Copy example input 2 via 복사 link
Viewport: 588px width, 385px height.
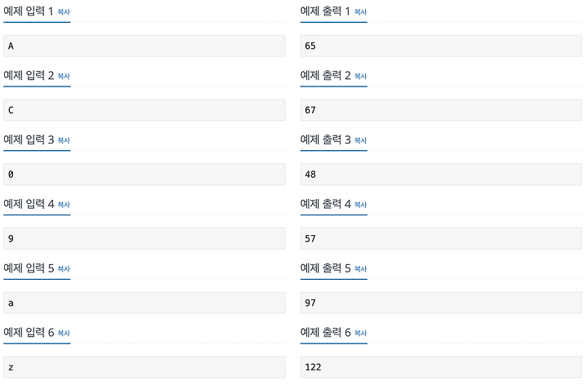(64, 76)
